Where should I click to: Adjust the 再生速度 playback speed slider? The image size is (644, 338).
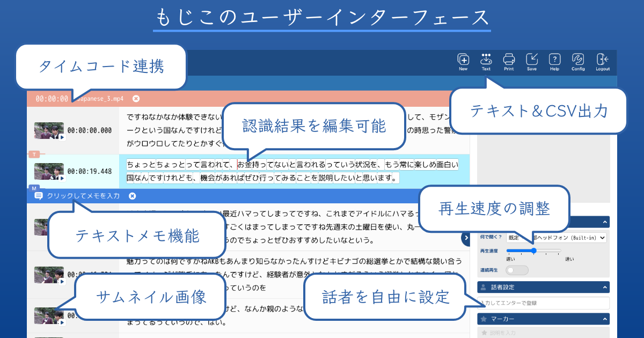tap(534, 251)
